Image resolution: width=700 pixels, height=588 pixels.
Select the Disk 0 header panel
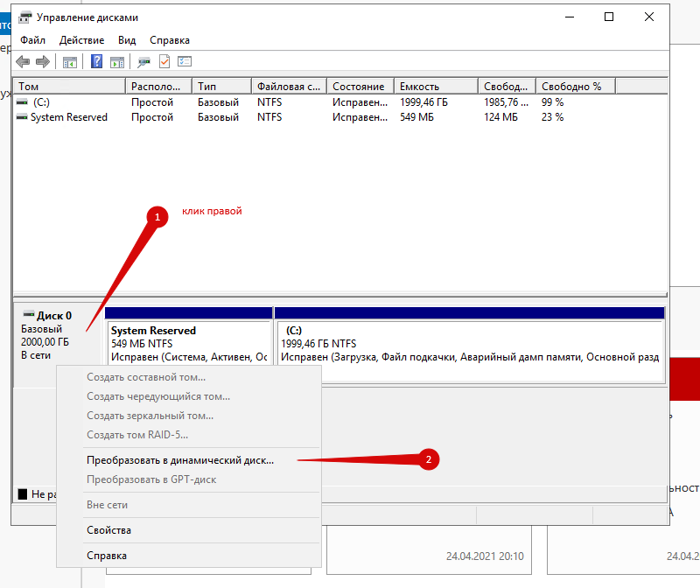pyautogui.click(x=51, y=332)
